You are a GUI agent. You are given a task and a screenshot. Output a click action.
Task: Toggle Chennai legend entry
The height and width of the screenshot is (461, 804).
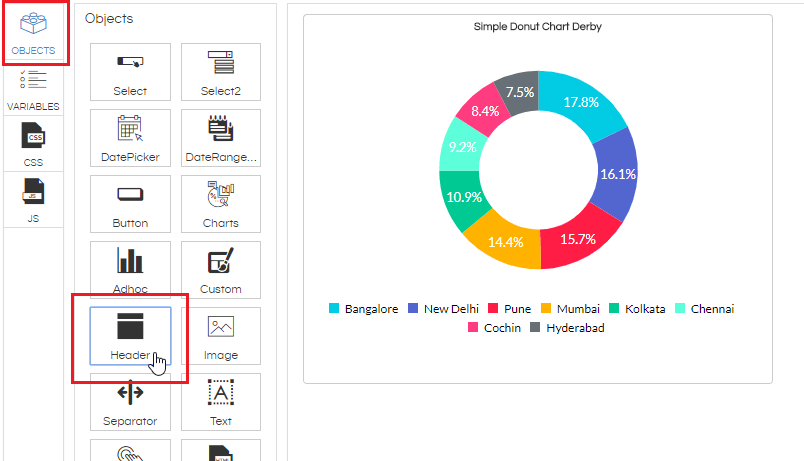(705, 309)
